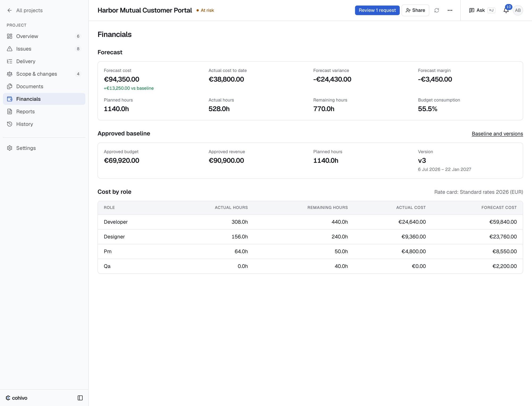Open the Overview grid icon
532x406 pixels.
click(10, 36)
